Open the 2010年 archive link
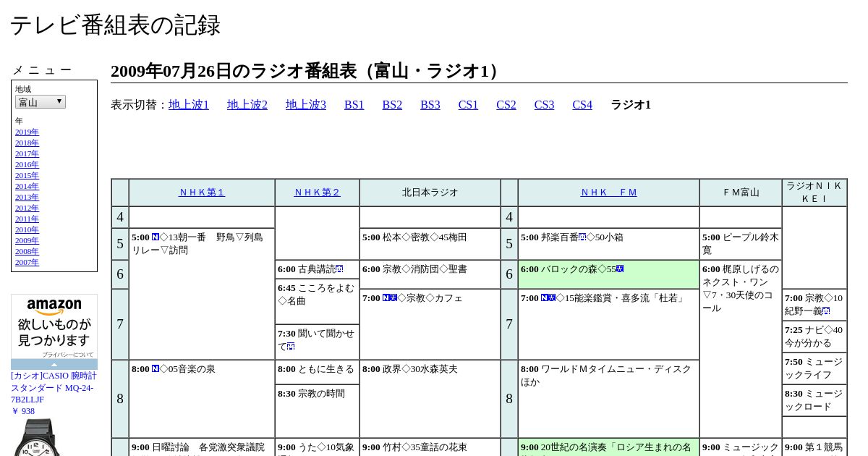The height and width of the screenshot is (456, 868). [27, 230]
